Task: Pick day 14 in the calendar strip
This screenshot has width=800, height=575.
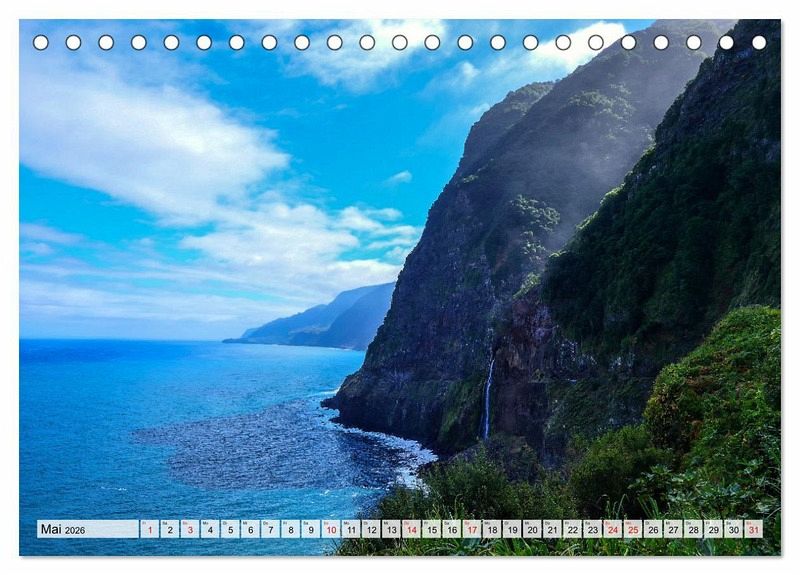Action: (411, 529)
